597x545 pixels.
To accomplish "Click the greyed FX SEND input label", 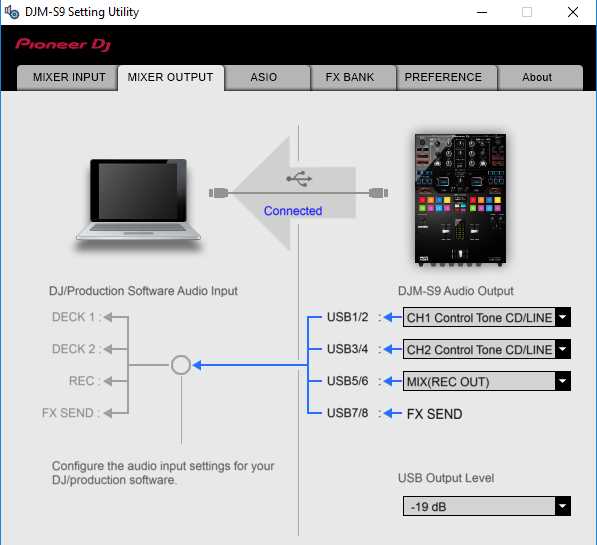I will point(67,413).
